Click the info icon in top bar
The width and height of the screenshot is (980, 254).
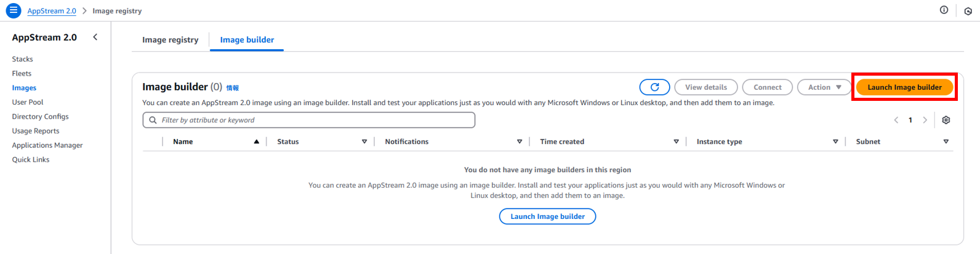(x=944, y=10)
